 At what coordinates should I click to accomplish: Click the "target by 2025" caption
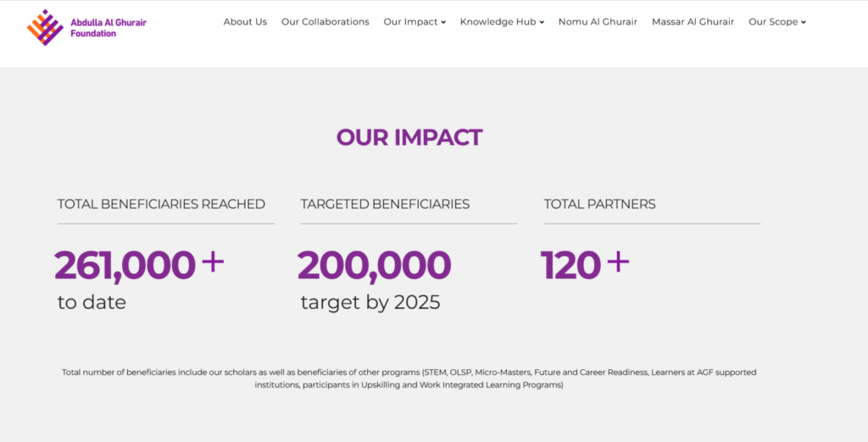click(x=370, y=303)
